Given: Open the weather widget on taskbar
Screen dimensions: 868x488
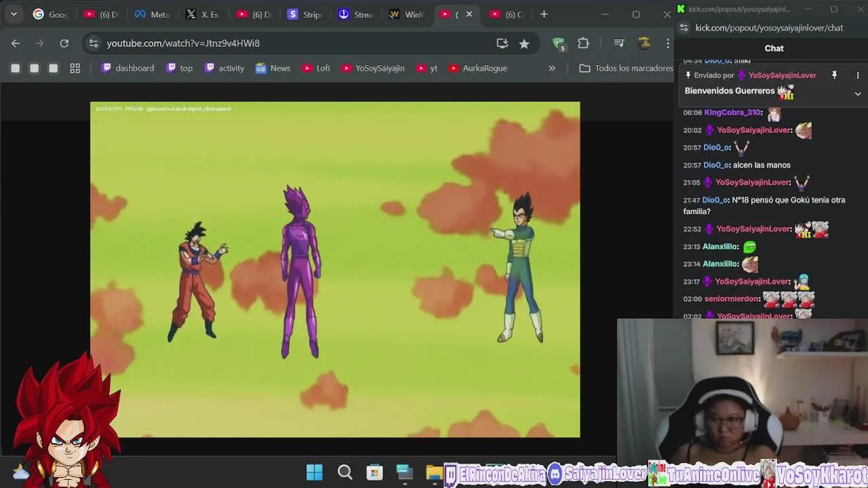Looking at the screenshot, I should [x=21, y=473].
